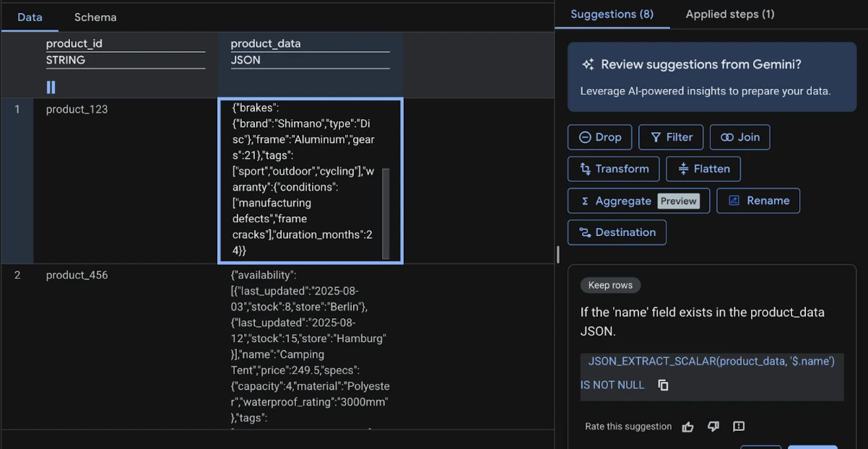
Task: Switch to the Data tab
Action: [30, 17]
